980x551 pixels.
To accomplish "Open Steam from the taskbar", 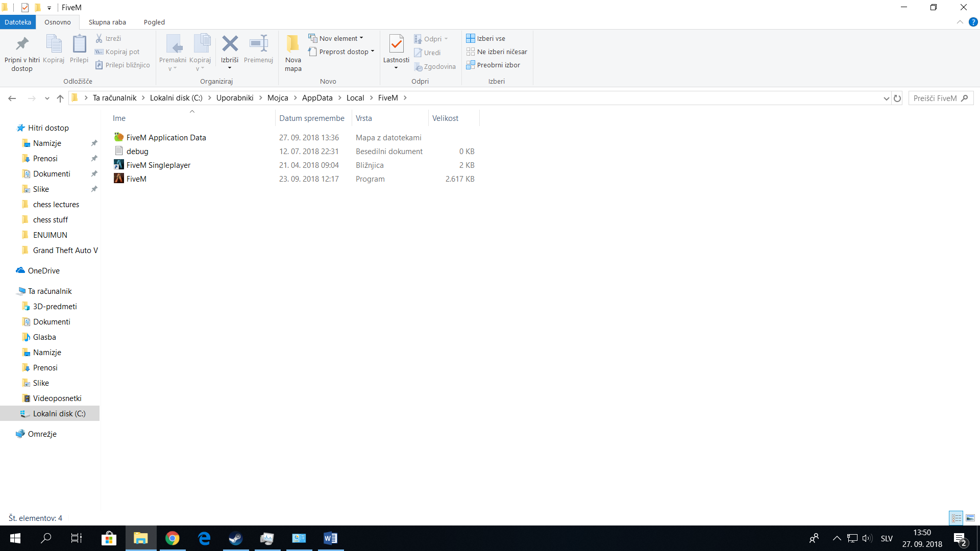I will click(x=235, y=538).
